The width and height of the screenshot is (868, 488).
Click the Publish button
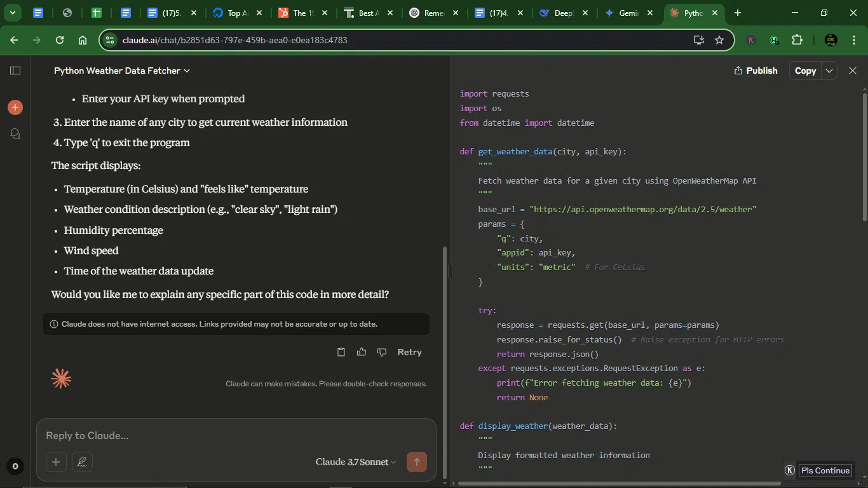click(756, 71)
